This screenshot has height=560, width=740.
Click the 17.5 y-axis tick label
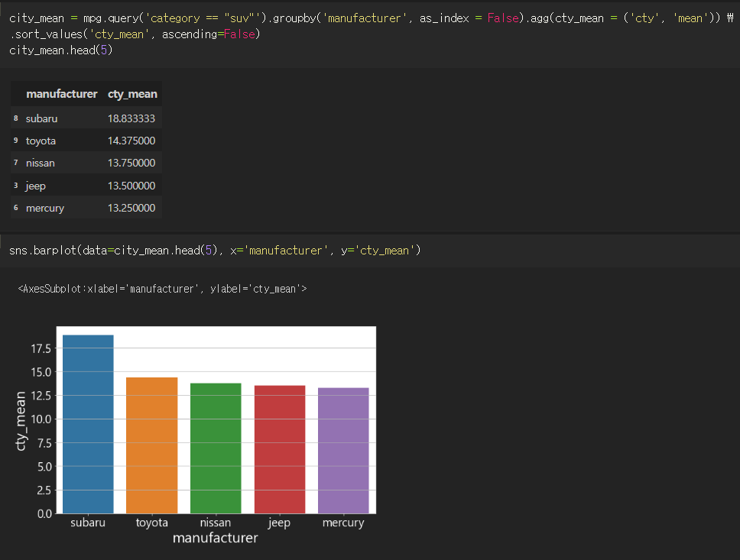coord(41,348)
